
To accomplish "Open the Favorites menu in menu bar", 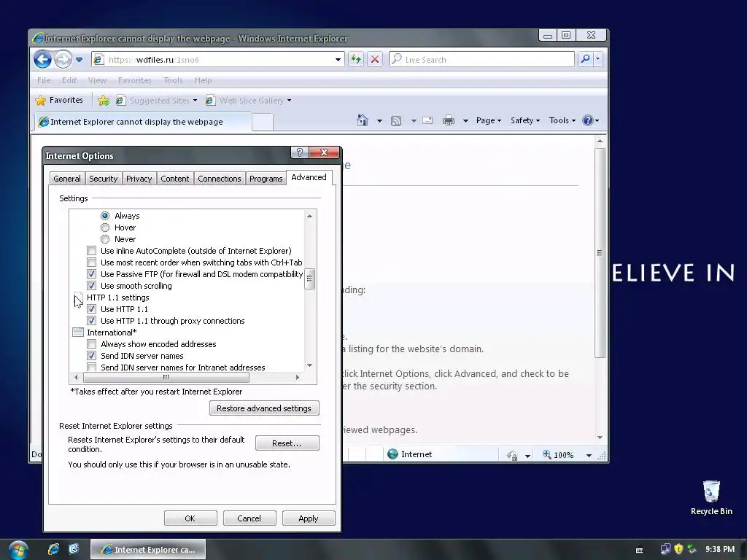I will click(x=134, y=80).
